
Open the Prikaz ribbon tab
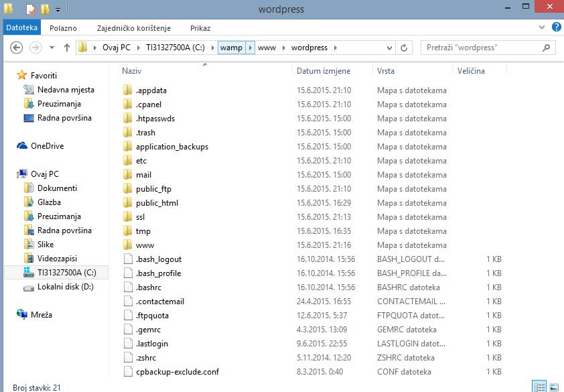(200, 28)
